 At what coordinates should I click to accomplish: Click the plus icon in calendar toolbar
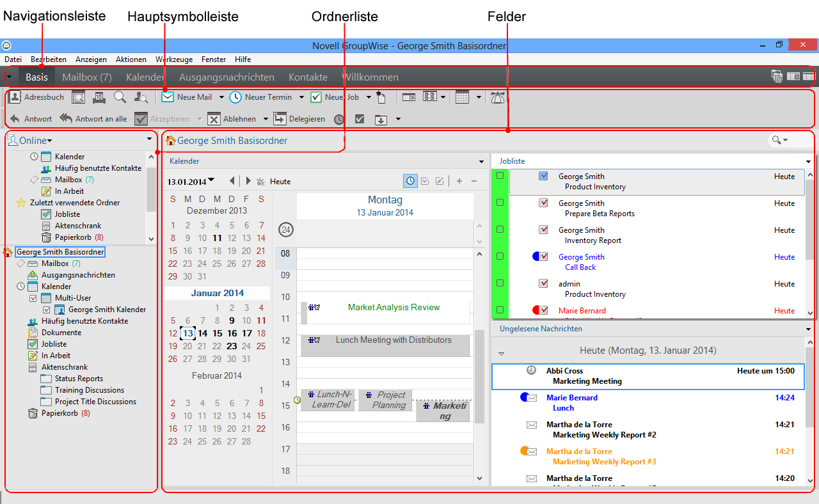(x=459, y=181)
